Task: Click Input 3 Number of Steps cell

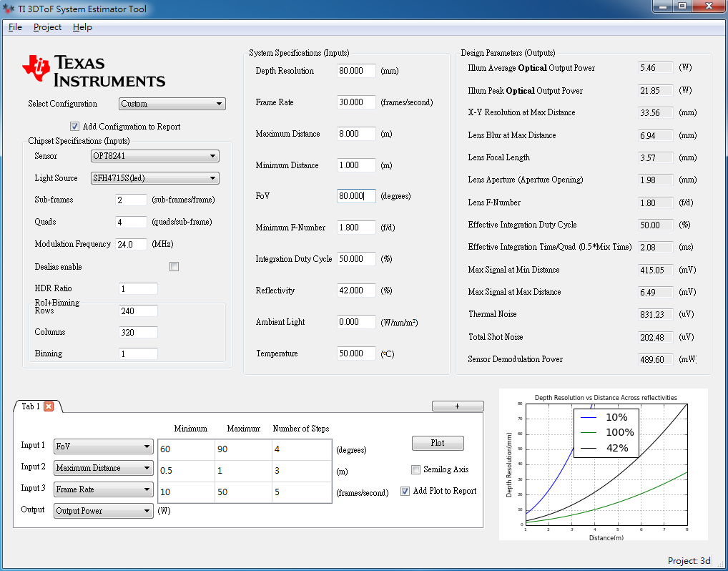Action: 302,492
